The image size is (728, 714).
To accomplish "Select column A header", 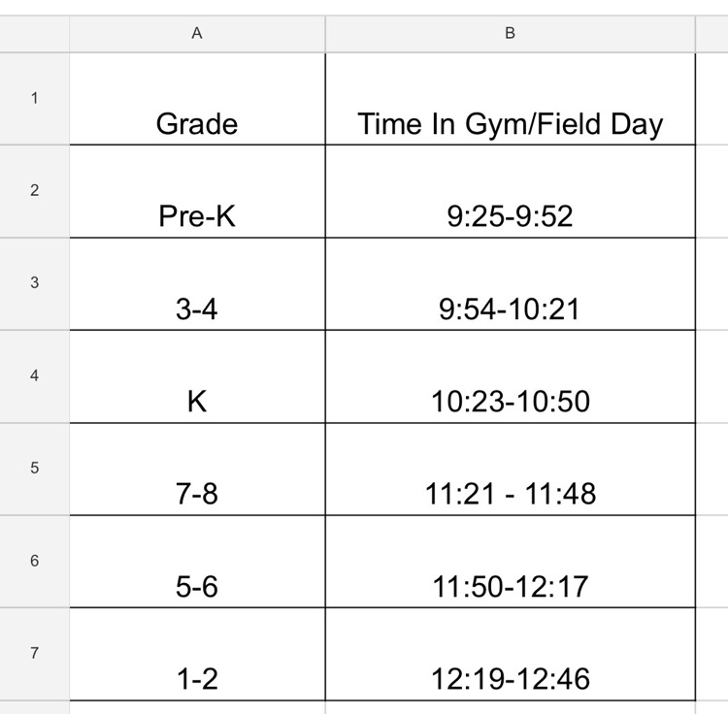I will point(197,34).
